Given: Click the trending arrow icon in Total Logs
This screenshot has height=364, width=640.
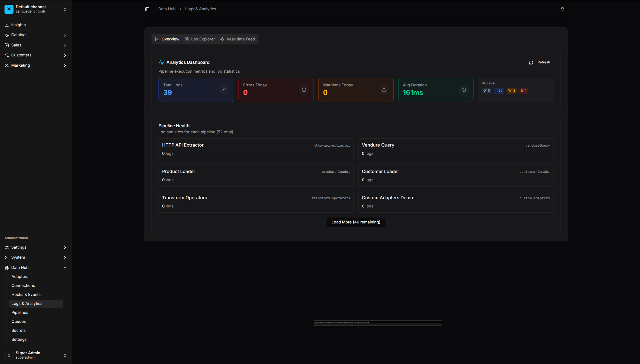Looking at the screenshot, I should click(224, 90).
